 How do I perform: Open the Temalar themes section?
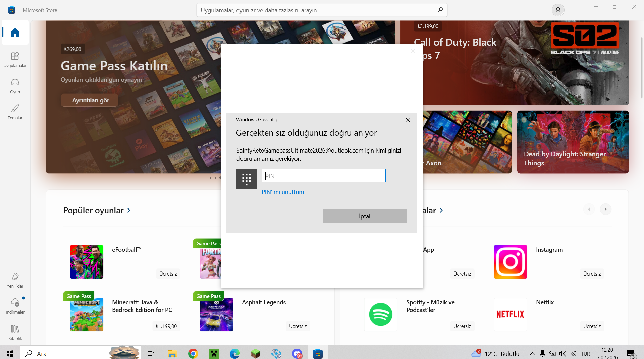point(15,112)
